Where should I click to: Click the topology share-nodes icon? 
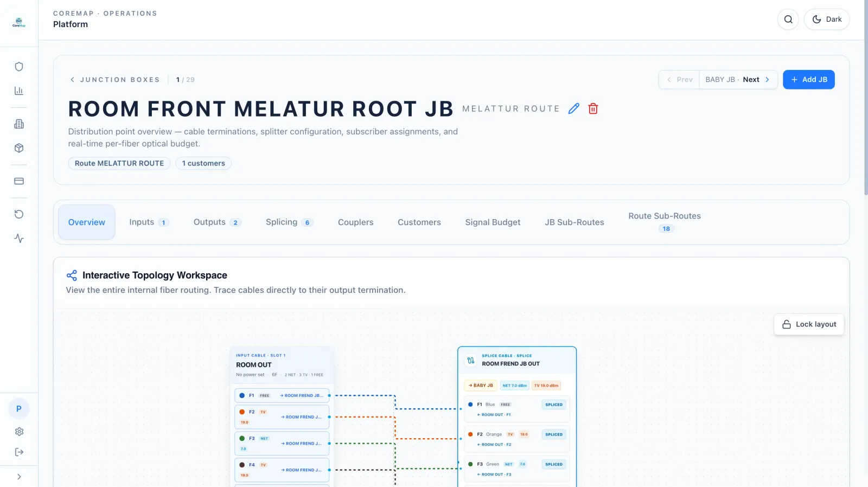(x=72, y=275)
